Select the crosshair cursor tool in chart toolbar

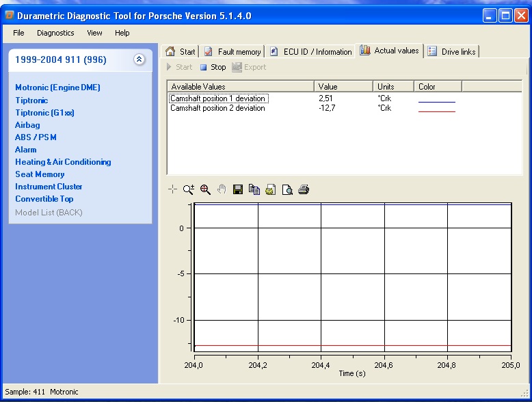tap(172, 189)
